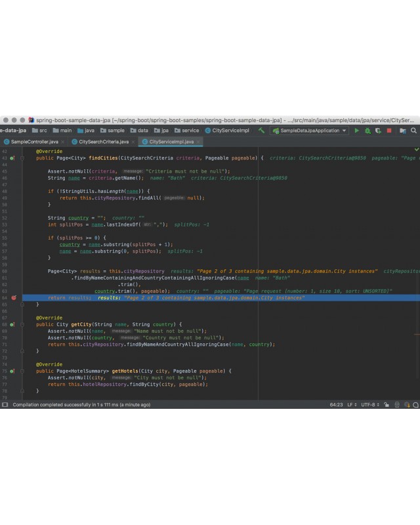The height and width of the screenshot is (525, 420).
Task: Click the 'service' folder breadcrumb
Action: point(189,131)
